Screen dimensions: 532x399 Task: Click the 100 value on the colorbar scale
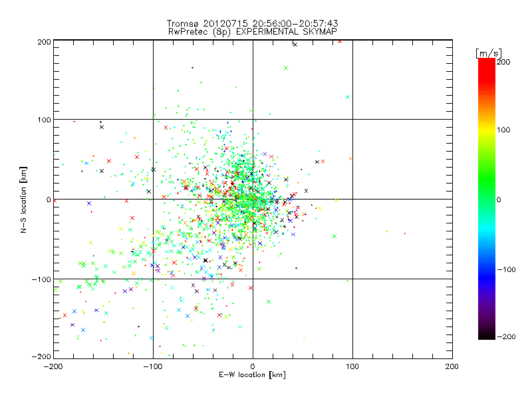pos(503,130)
